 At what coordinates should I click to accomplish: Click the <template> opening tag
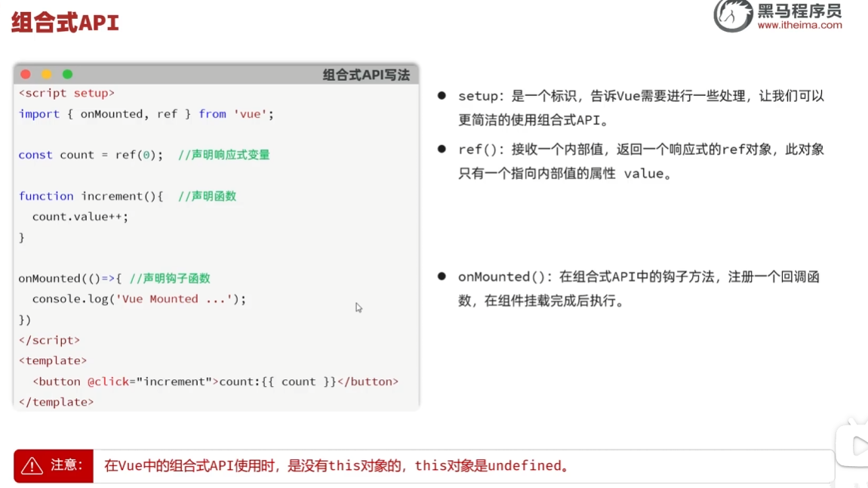(53, 360)
